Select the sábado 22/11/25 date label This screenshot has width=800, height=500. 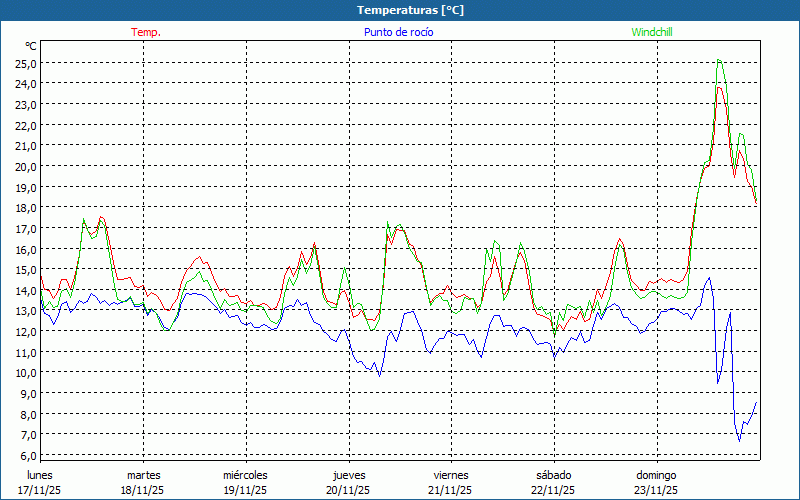coord(553,482)
